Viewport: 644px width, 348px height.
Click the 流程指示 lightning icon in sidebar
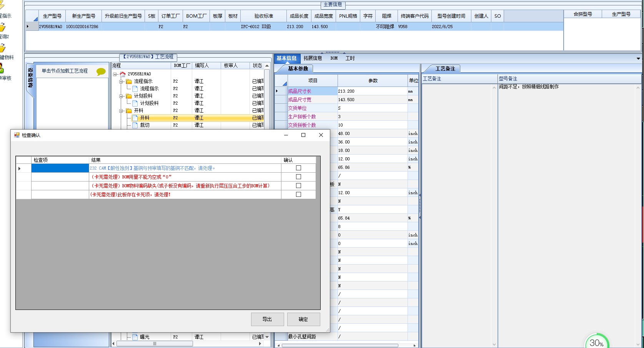pos(2,5)
